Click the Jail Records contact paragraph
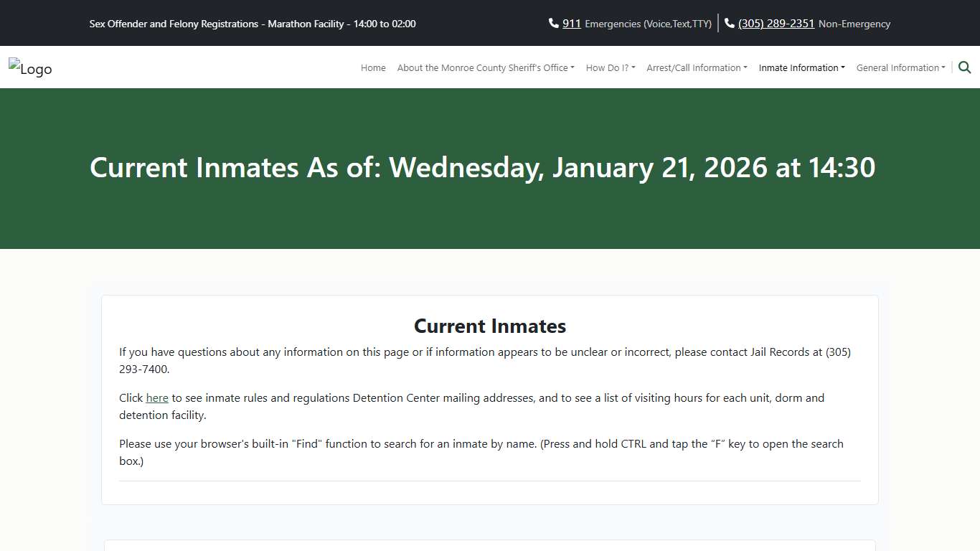The height and width of the screenshot is (551, 980). point(485,361)
